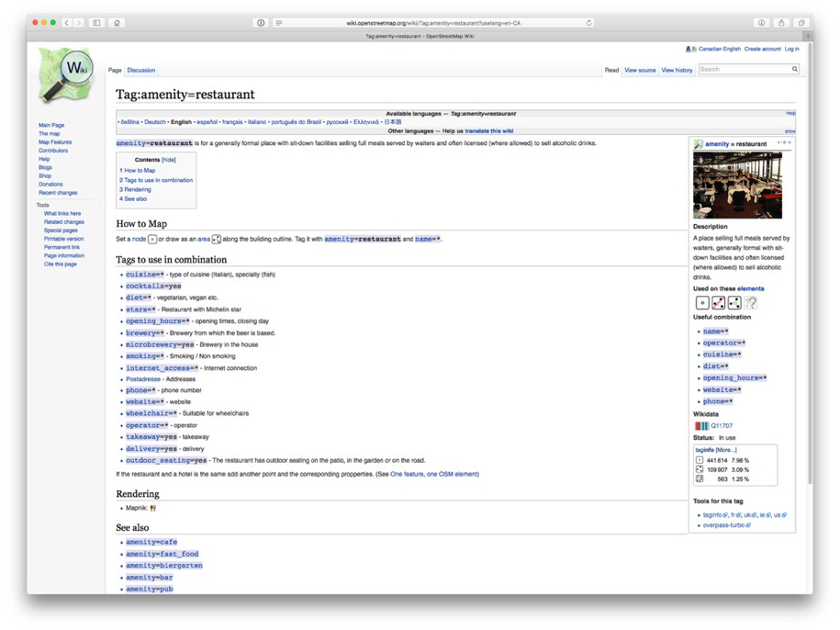840x630 pixels.
Task: Open the Reader view lines icon
Action: tap(279, 23)
